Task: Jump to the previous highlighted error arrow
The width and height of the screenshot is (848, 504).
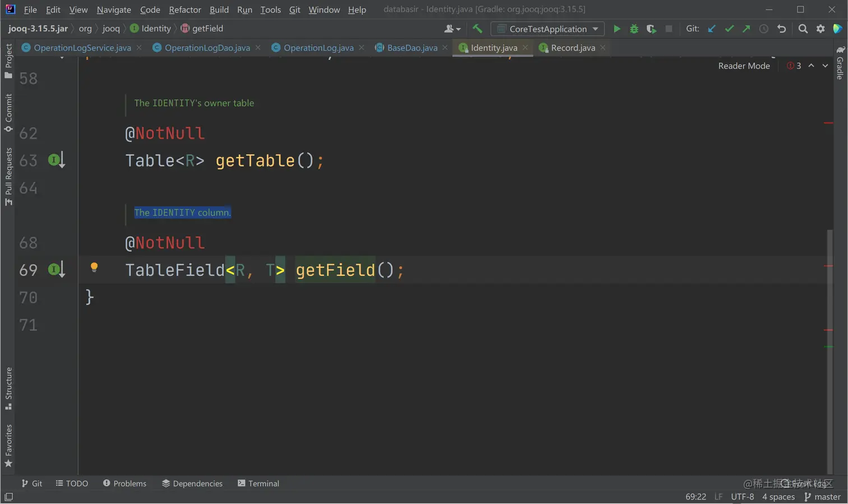Action: tap(811, 66)
